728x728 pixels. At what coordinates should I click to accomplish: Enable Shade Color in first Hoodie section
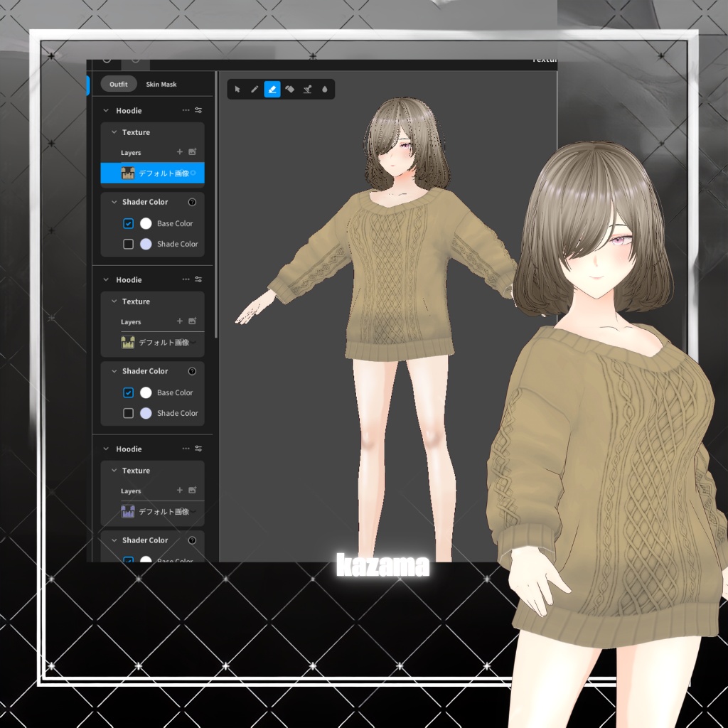[128, 244]
